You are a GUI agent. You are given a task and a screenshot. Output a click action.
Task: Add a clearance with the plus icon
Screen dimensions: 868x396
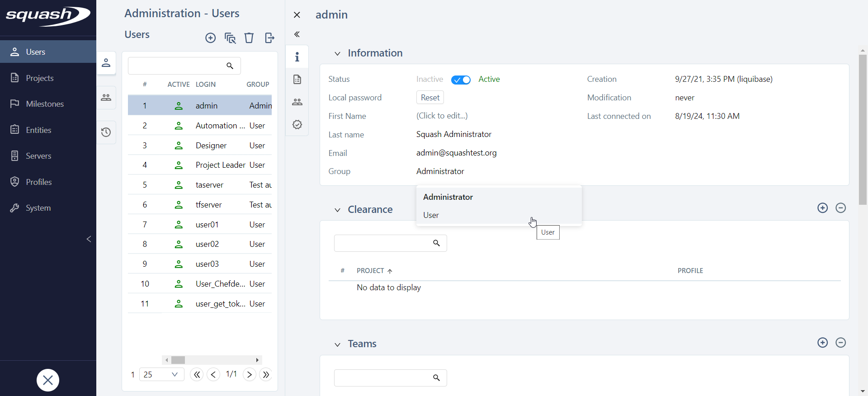click(x=822, y=208)
